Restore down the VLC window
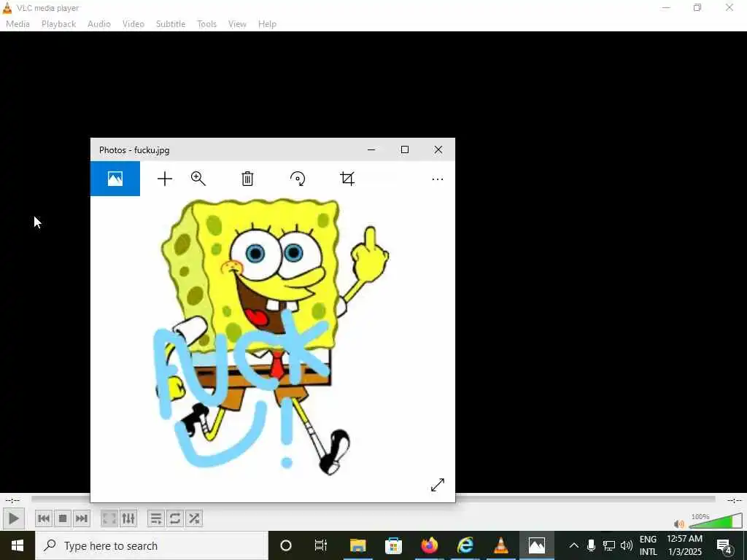The image size is (747, 560). point(697,7)
